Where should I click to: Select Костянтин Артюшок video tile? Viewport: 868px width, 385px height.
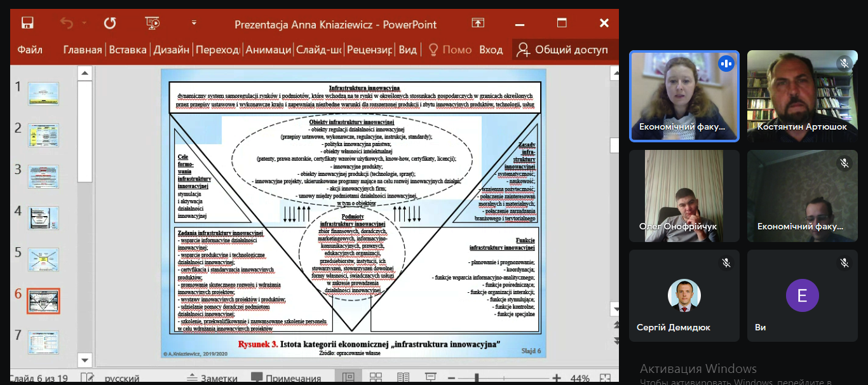coord(802,96)
